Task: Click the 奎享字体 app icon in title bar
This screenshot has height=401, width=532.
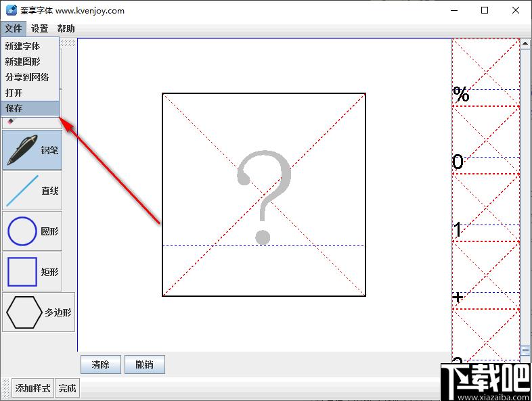Action: tap(12, 10)
